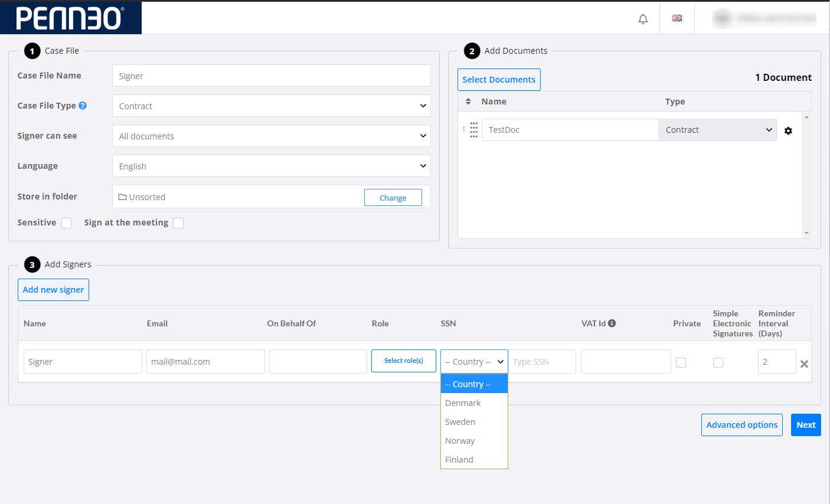Click Select Documents button

coord(499,80)
